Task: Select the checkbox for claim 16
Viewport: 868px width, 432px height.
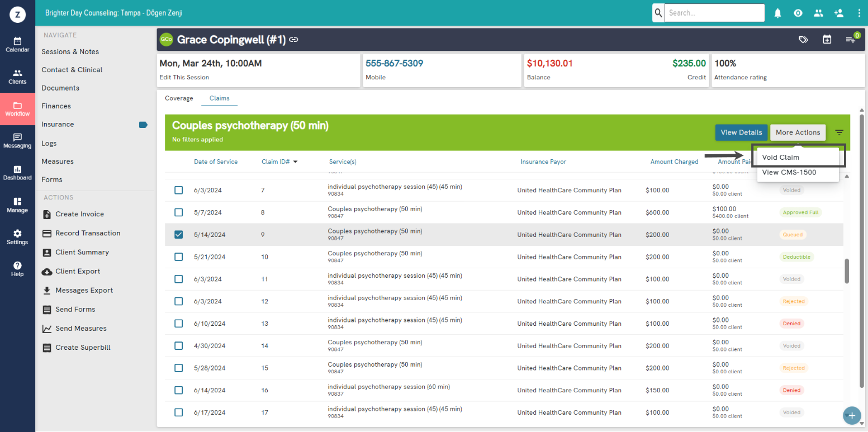Action: coord(178,390)
